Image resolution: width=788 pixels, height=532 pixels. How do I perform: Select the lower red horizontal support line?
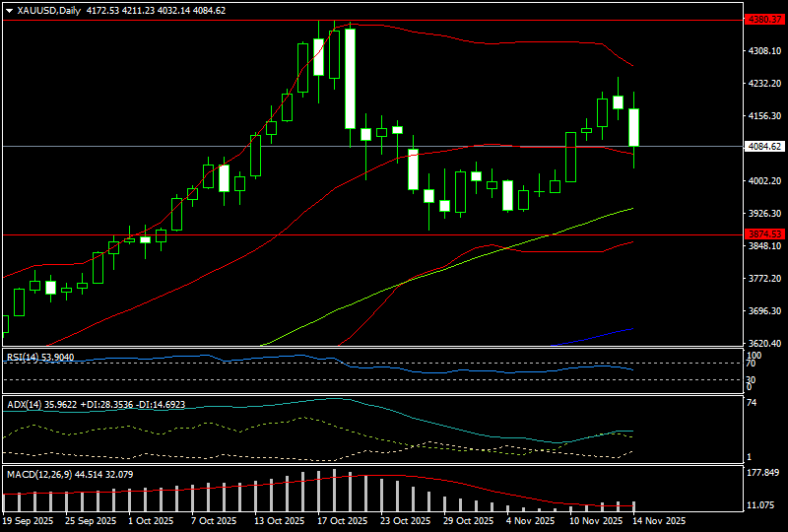coord(394,234)
